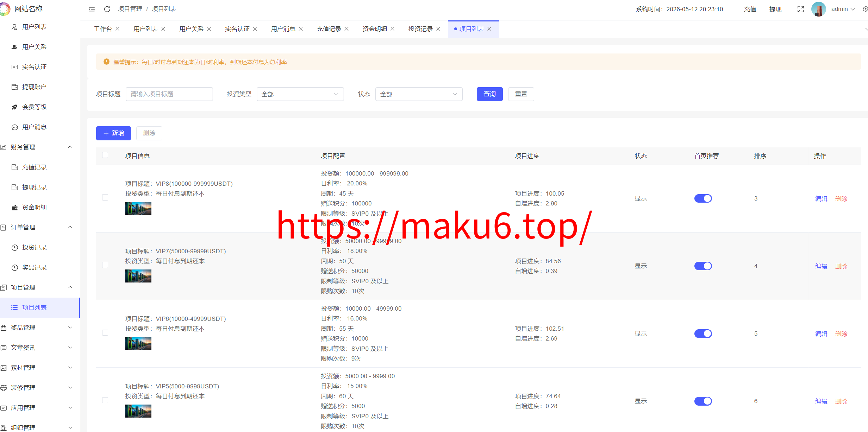Switch to the 用户消息 tab
868x432 pixels.
point(283,29)
